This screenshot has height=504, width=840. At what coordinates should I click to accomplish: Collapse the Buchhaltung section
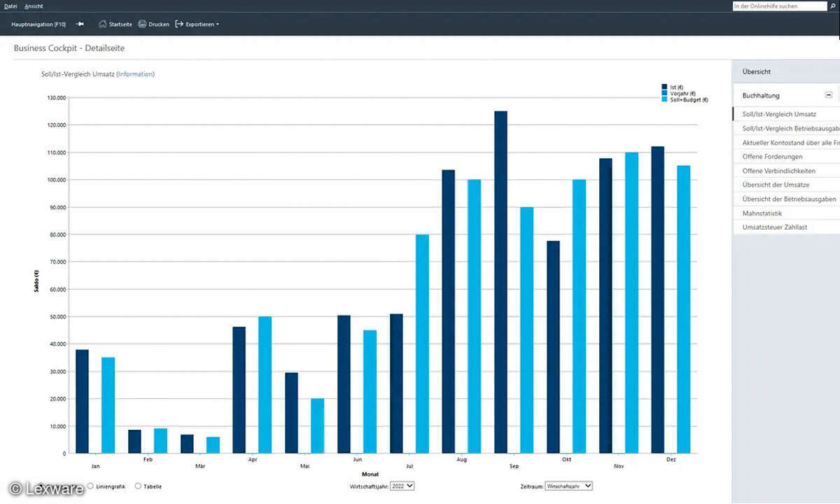pos(829,94)
